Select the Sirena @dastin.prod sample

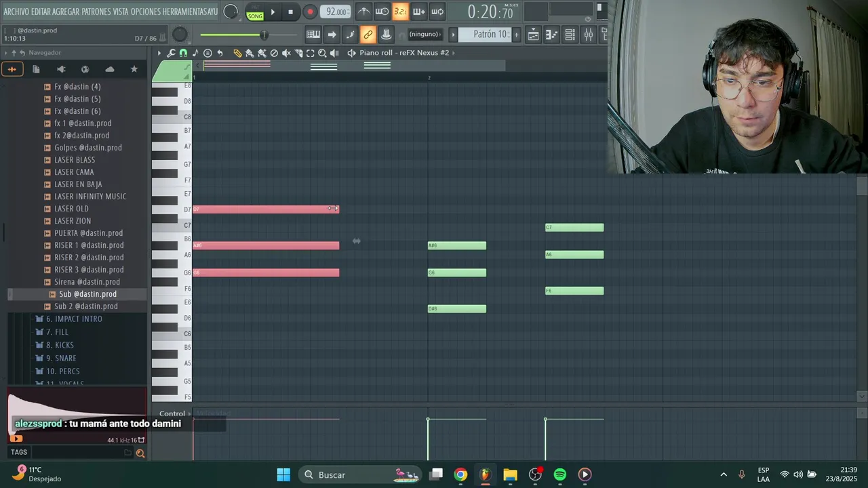[87, 282]
